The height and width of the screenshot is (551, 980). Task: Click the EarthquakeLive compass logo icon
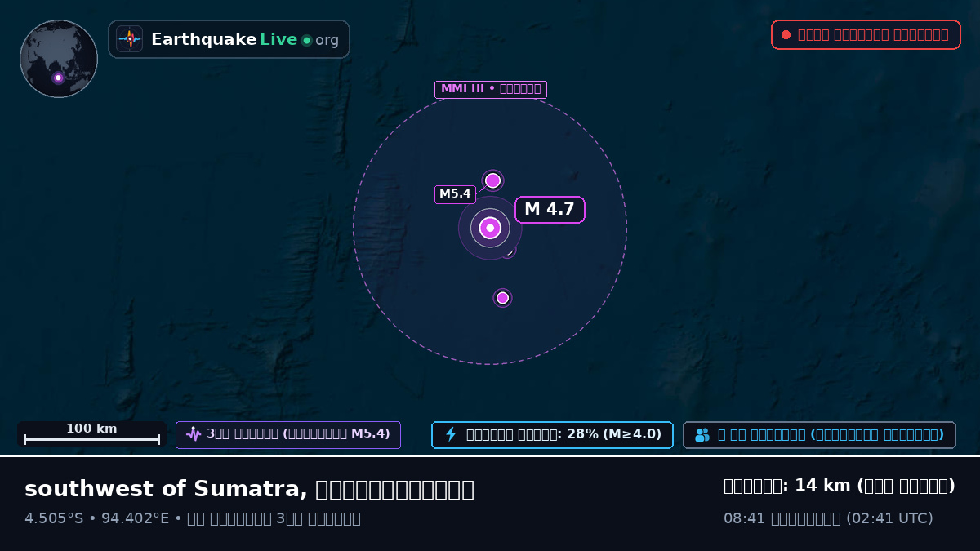pos(129,39)
